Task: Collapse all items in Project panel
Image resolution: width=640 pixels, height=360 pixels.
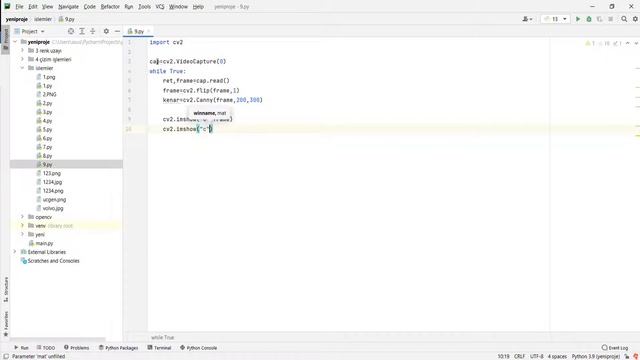Action: [x=93, y=31]
